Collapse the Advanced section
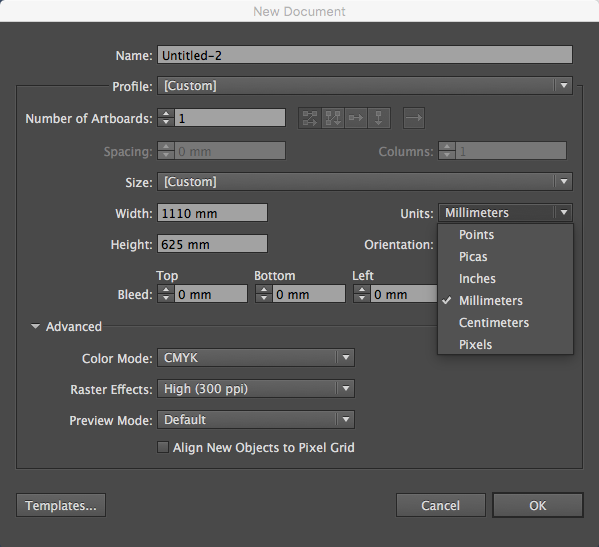The height and width of the screenshot is (547, 599). coord(35,327)
